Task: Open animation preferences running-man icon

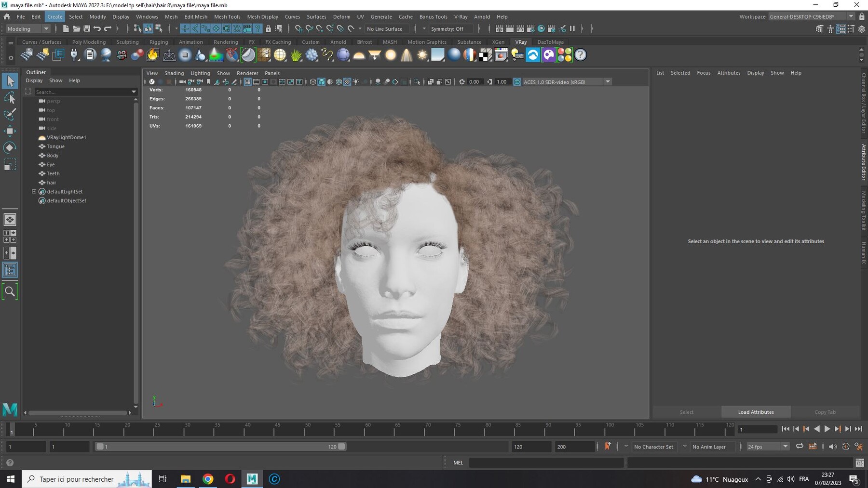Action: [x=858, y=447]
